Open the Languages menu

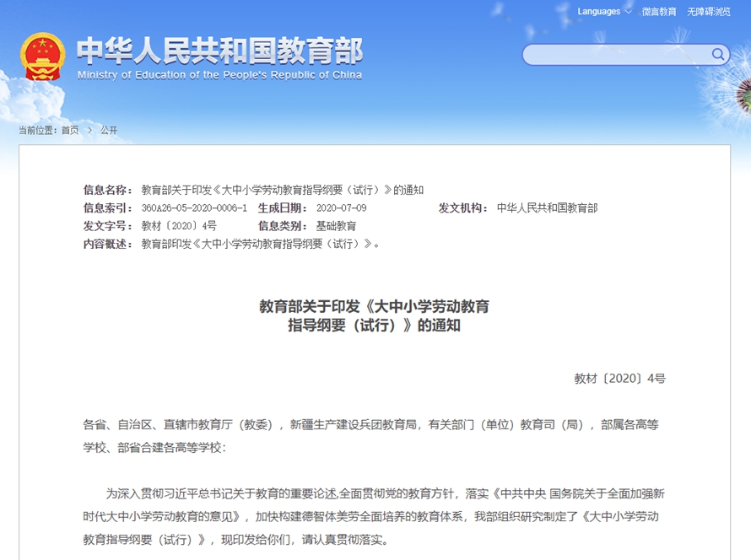[x=599, y=12]
